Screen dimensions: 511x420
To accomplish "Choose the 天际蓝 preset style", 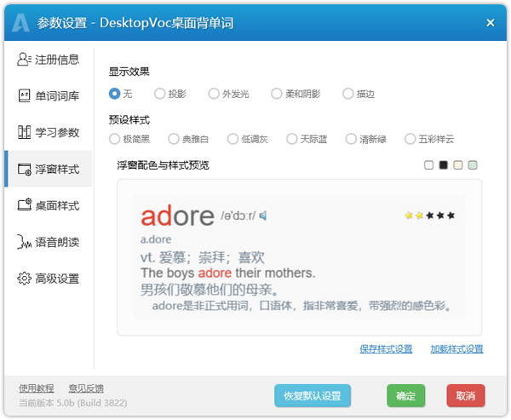I will tap(307, 139).
